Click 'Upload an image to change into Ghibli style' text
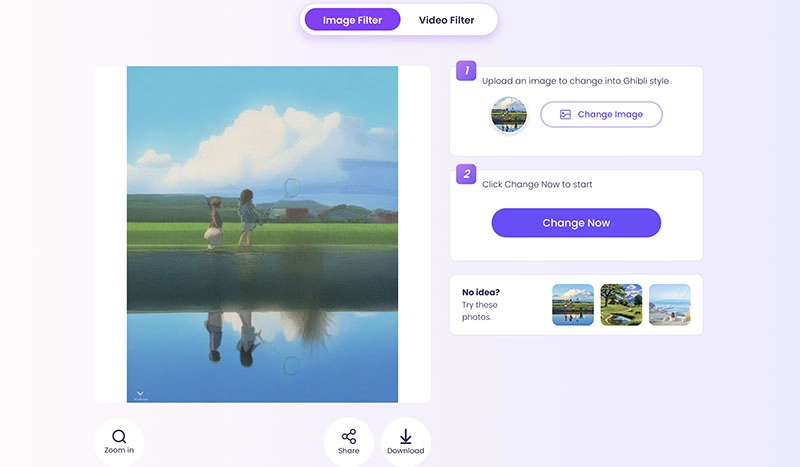The image size is (800, 467). [575, 81]
